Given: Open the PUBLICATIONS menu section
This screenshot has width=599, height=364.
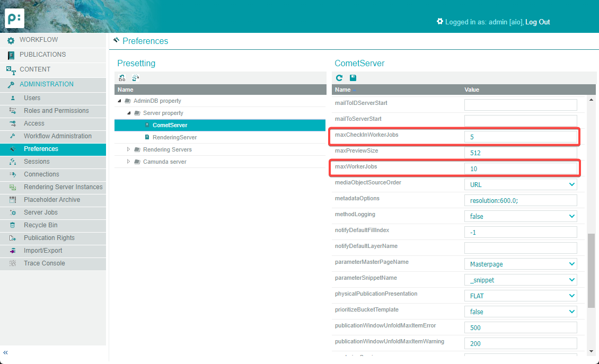Looking at the screenshot, I should pos(42,55).
